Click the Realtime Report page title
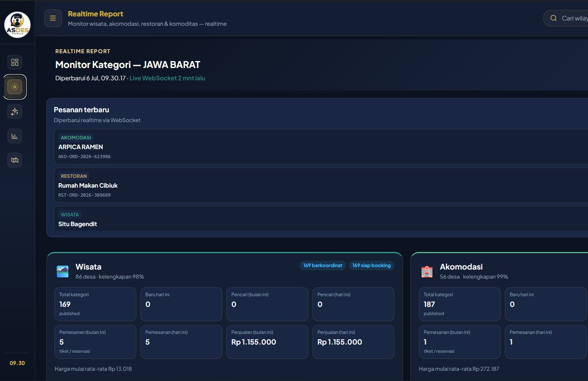The image size is (588, 381). click(95, 14)
